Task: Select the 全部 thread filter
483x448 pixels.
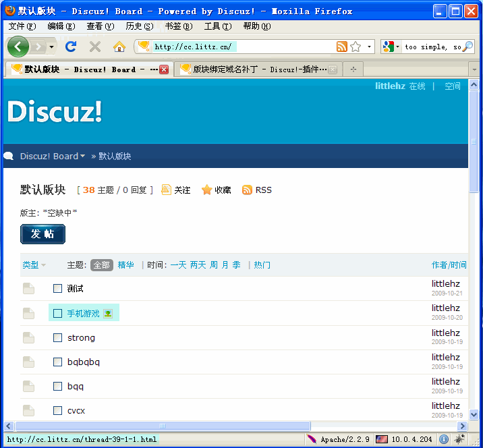Action: tap(102, 265)
